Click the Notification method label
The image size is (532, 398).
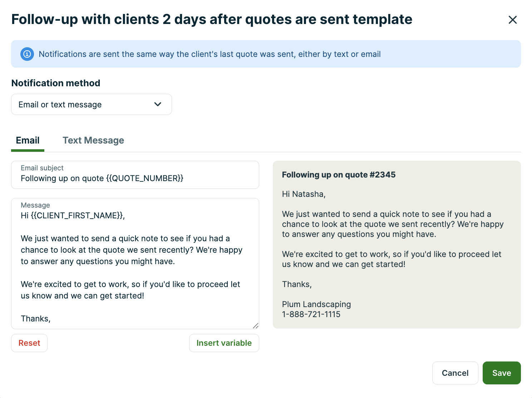pyautogui.click(x=56, y=83)
